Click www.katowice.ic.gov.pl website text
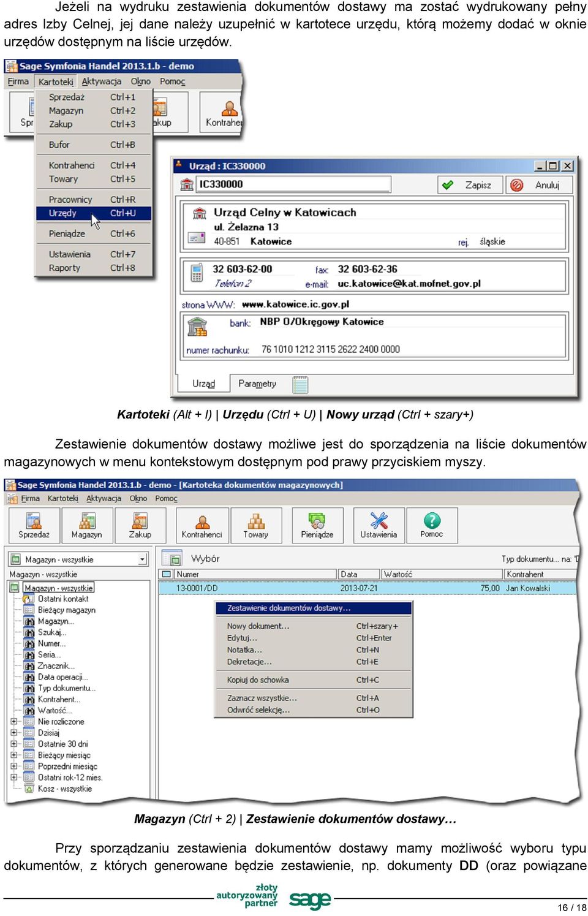 [295, 305]
